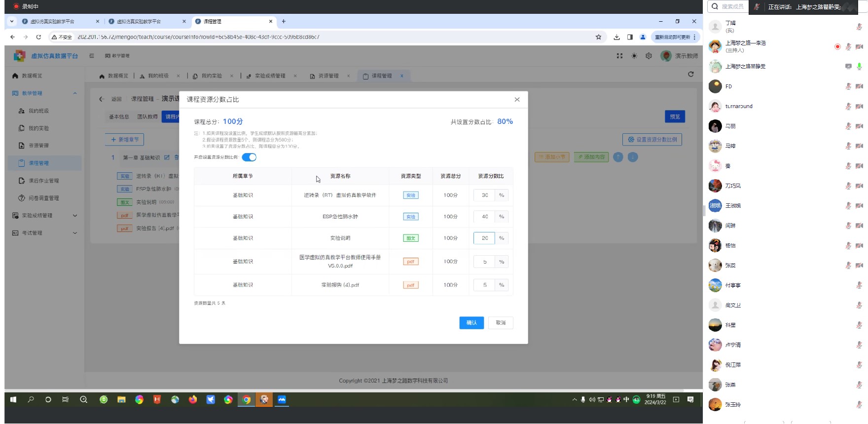Expand the 实验成绩管理 sidebar menu
This screenshot has height=424, width=868.
tap(75, 216)
